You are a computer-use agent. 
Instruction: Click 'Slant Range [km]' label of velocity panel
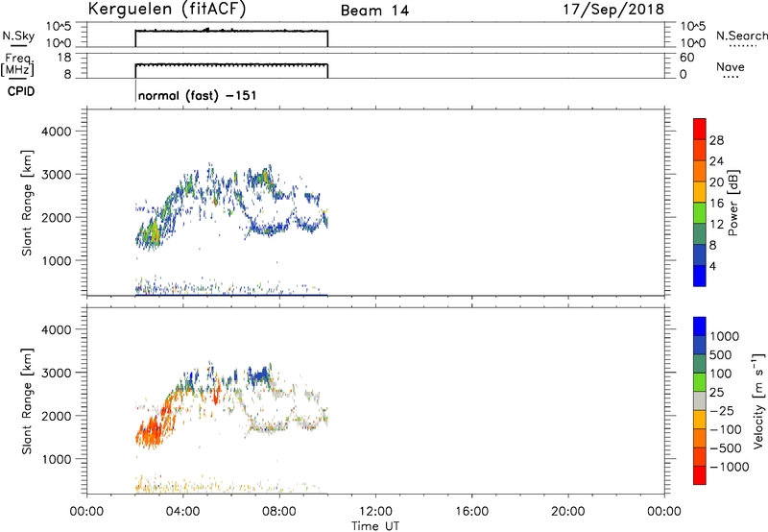(27, 401)
